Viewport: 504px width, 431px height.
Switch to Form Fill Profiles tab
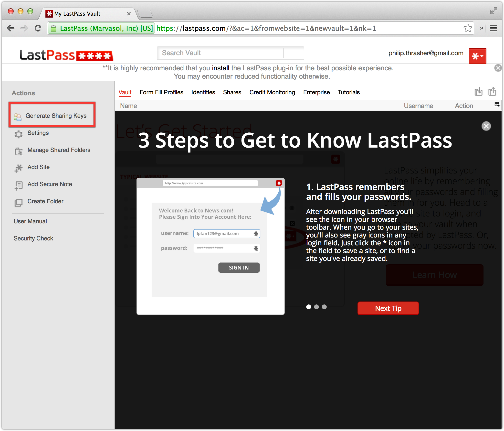[161, 92]
